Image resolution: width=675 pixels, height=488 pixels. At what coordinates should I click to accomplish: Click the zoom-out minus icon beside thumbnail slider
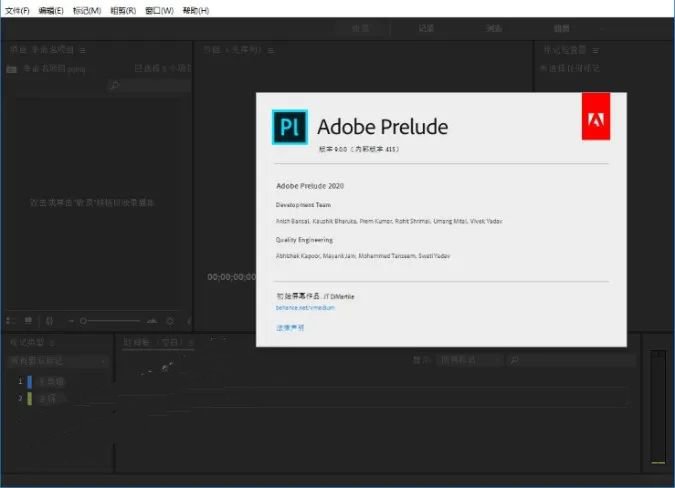pyautogui.click(x=71, y=321)
